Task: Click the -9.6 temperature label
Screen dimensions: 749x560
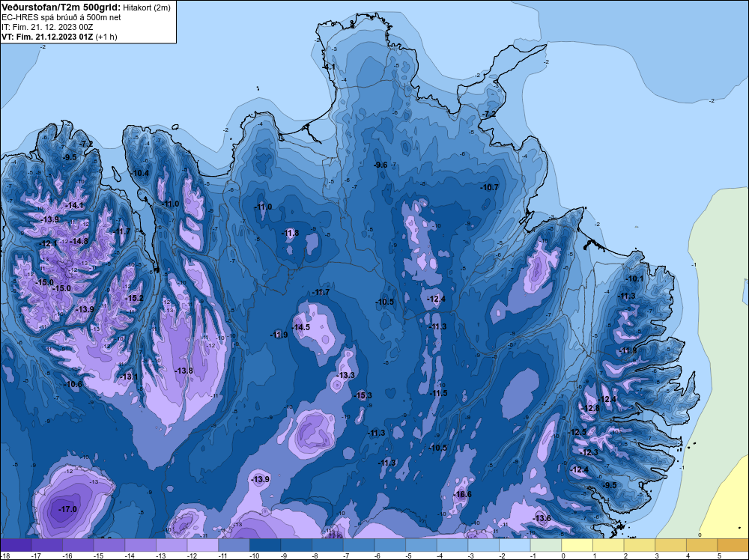Action: point(380,165)
